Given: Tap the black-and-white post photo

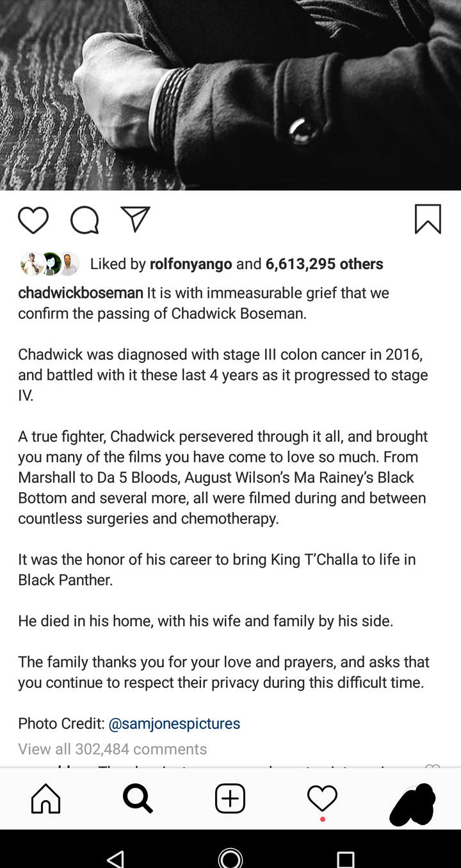Looking at the screenshot, I should pos(230,95).
